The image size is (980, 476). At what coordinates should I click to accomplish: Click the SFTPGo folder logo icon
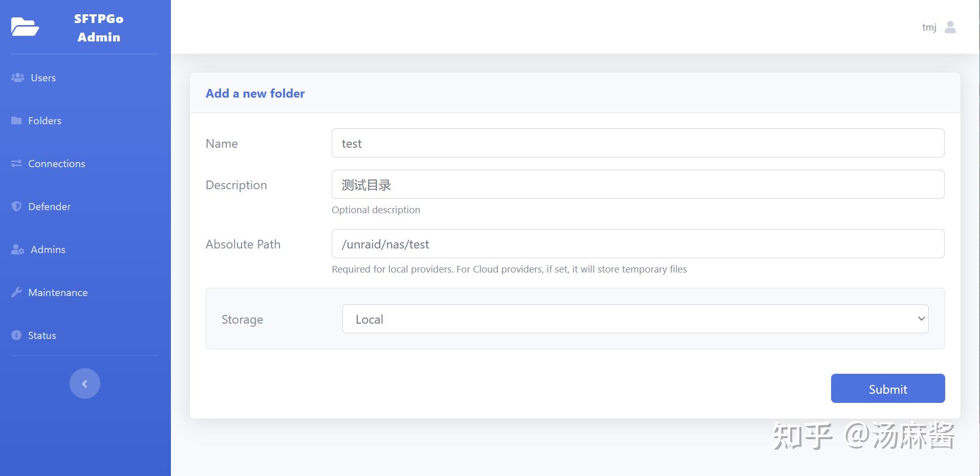click(x=26, y=27)
